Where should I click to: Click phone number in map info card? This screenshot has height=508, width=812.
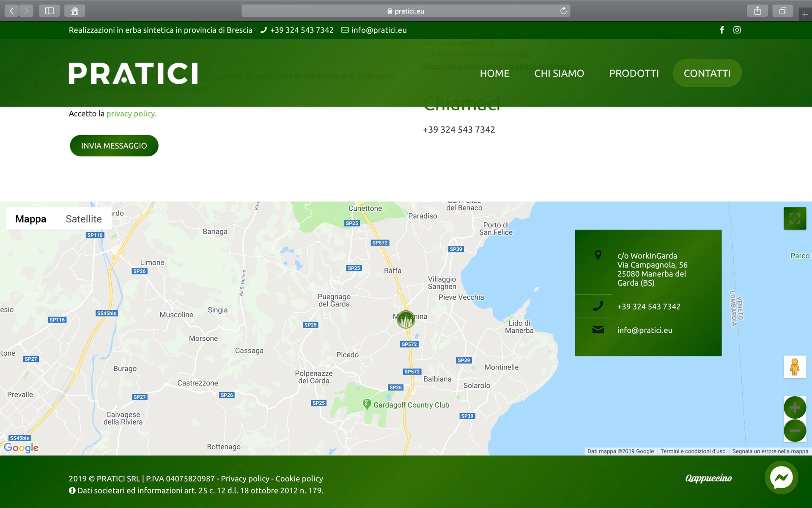(x=649, y=306)
